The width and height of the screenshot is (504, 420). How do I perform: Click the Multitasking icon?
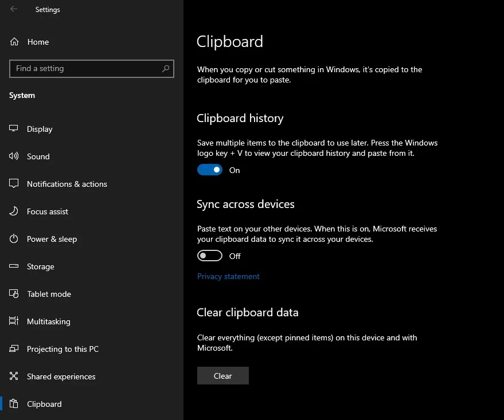[14, 321]
